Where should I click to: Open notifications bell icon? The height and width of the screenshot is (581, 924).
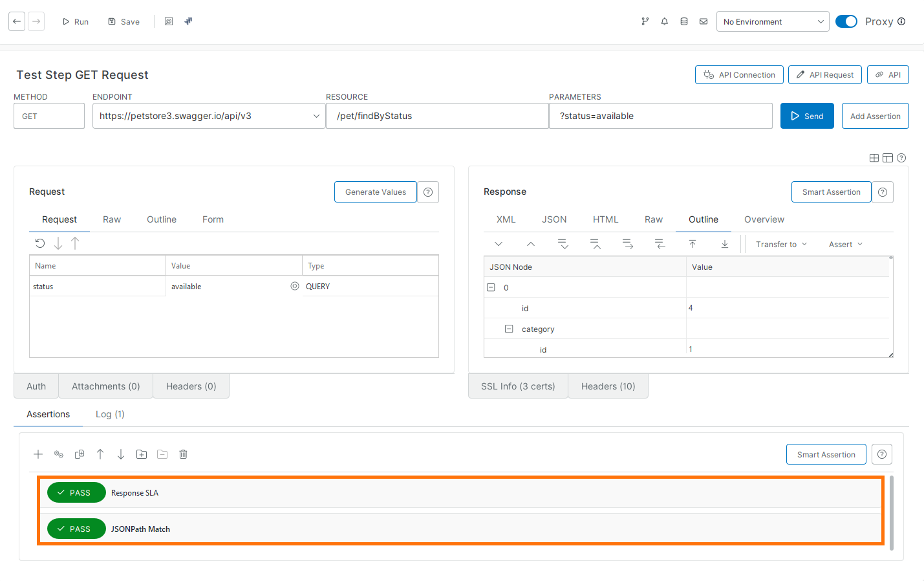(664, 21)
